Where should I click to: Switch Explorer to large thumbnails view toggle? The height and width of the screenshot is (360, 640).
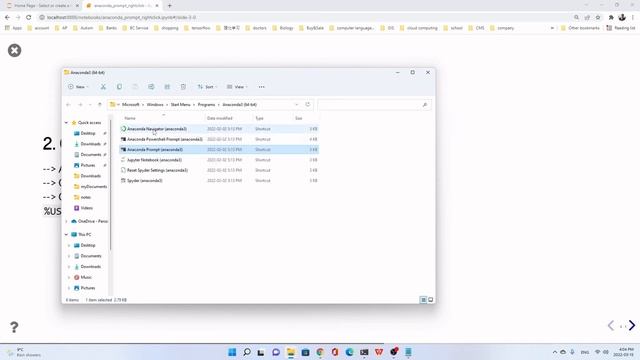[431, 300]
